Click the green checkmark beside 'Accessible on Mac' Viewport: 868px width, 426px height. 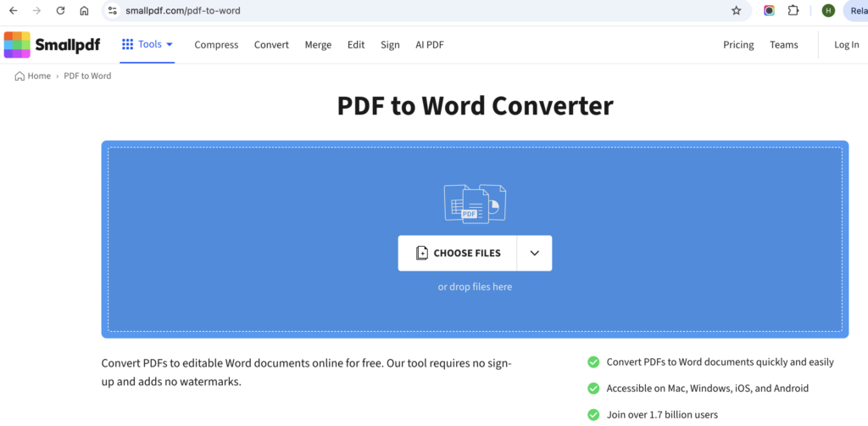pyautogui.click(x=593, y=389)
